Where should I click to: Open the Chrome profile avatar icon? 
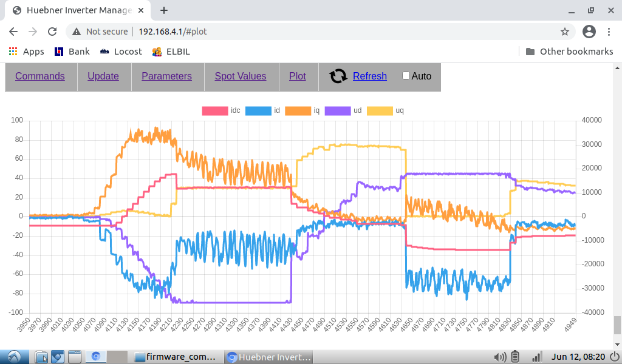(589, 32)
